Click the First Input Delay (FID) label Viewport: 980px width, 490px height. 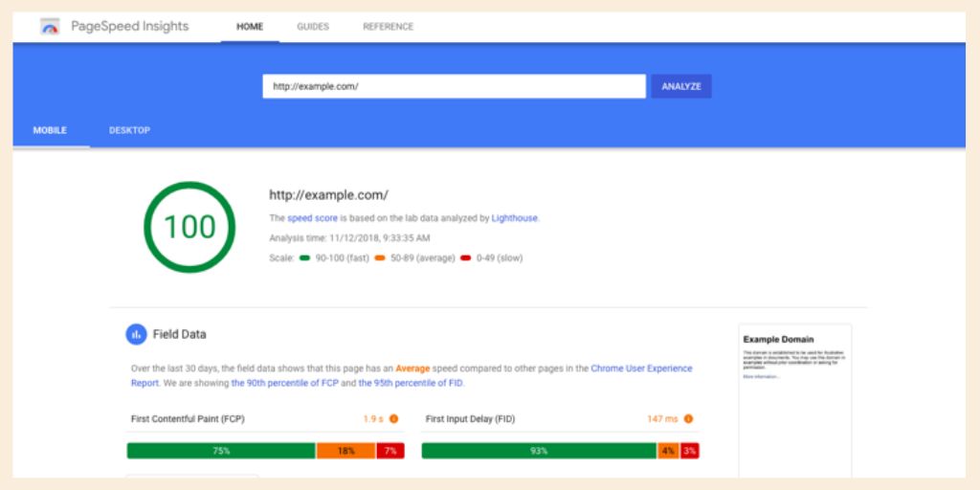470,419
